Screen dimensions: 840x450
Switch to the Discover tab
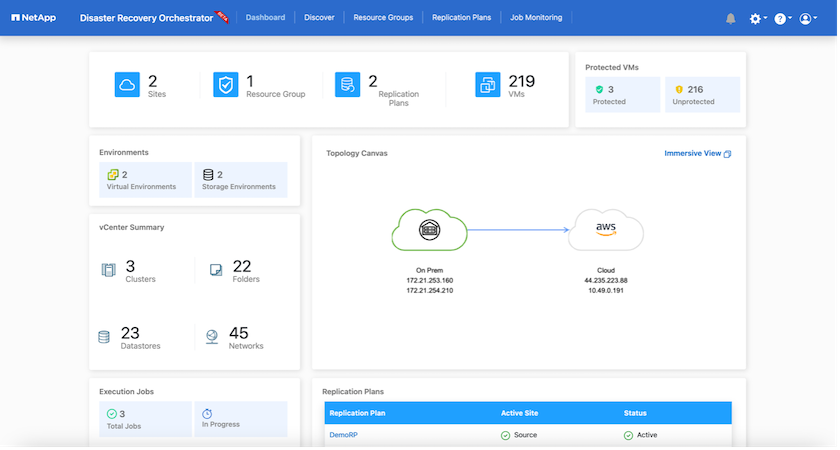coord(319,17)
